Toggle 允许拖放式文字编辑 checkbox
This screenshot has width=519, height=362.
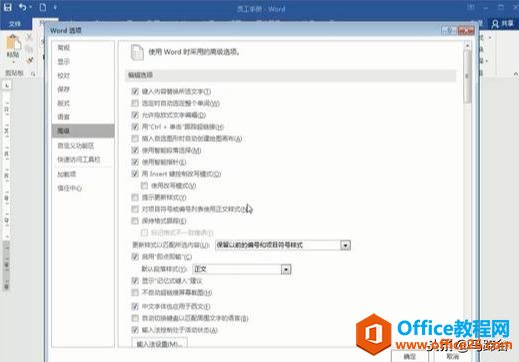click(135, 115)
